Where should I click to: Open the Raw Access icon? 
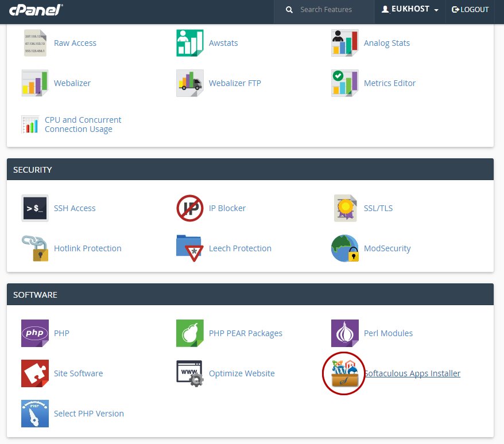pos(35,43)
